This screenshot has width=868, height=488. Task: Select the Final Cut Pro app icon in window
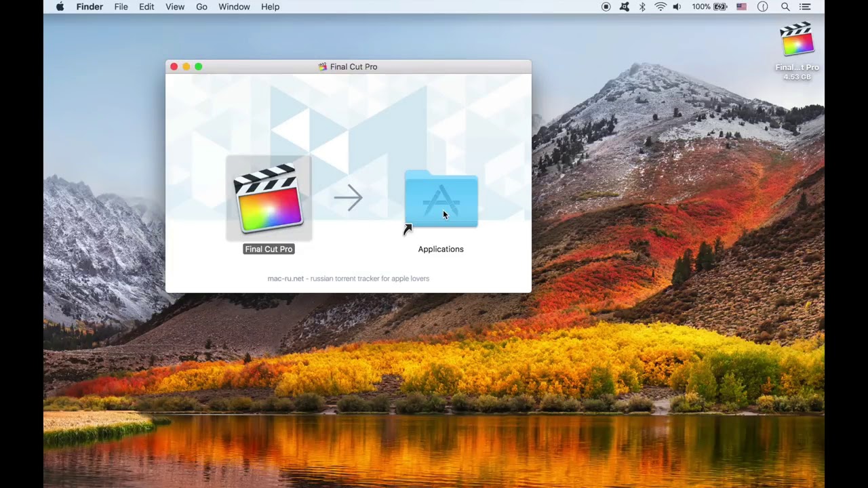(269, 198)
